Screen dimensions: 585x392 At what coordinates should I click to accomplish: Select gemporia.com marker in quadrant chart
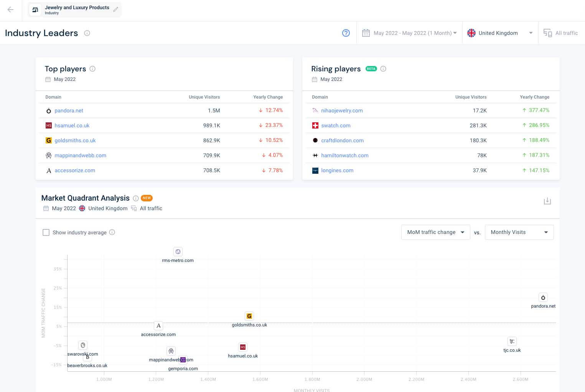(x=183, y=360)
